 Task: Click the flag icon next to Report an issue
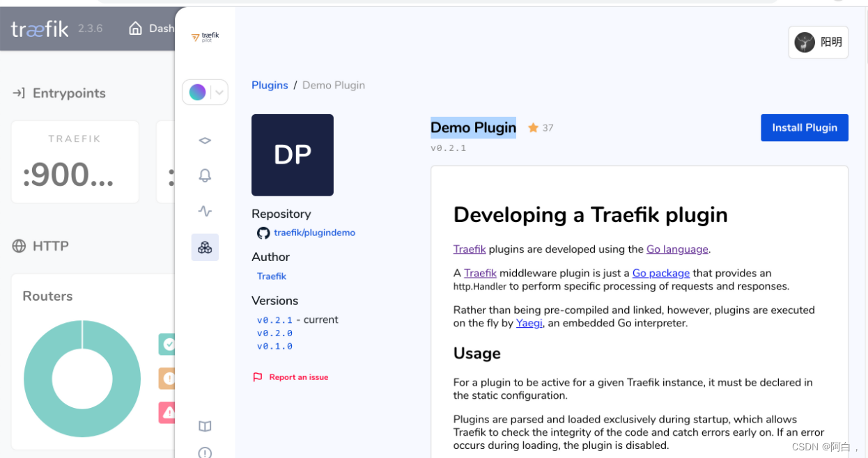258,377
